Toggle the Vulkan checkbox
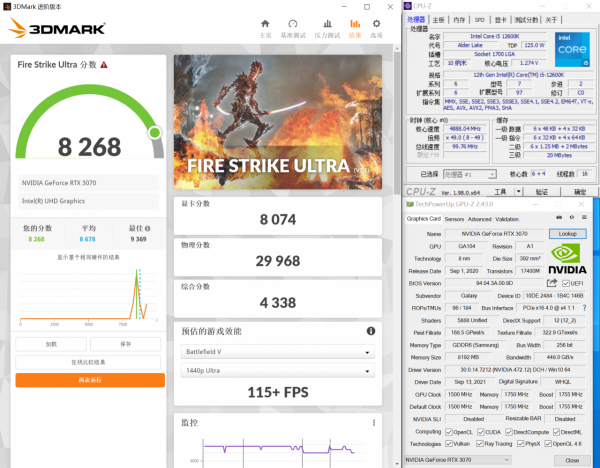Image resolution: width=600 pixels, height=468 pixels. (x=449, y=444)
